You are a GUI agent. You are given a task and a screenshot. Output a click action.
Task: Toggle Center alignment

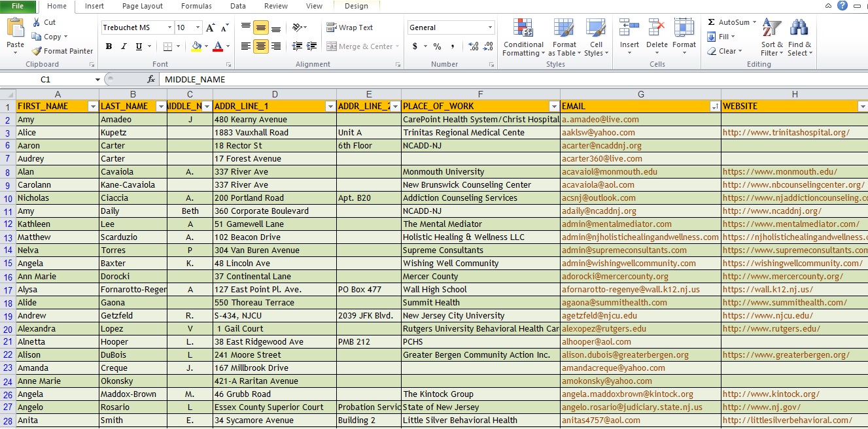261,46
